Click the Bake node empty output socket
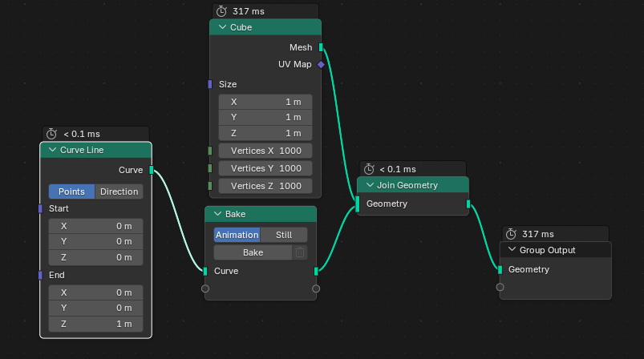This screenshot has width=644, height=359. click(x=316, y=288)
